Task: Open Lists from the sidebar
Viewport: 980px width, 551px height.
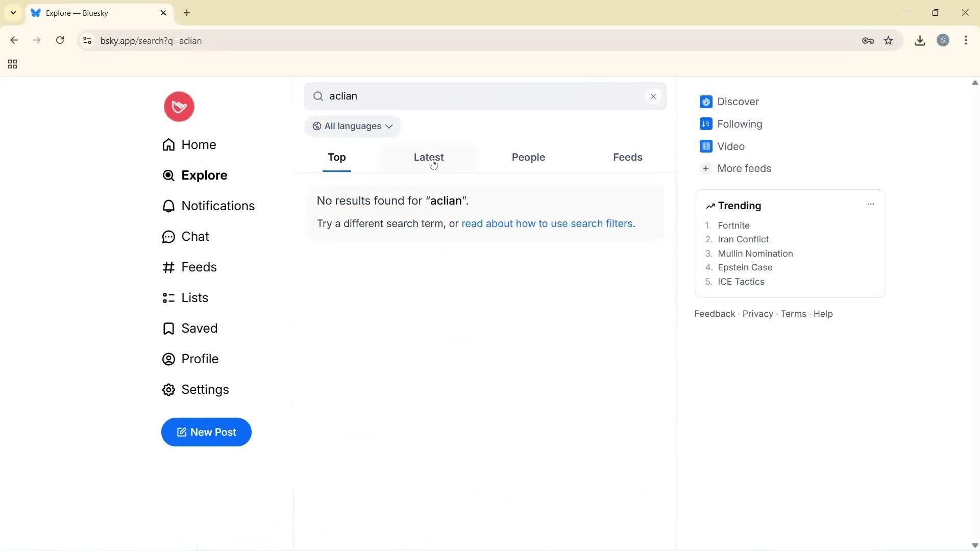Action: (195, 297)
